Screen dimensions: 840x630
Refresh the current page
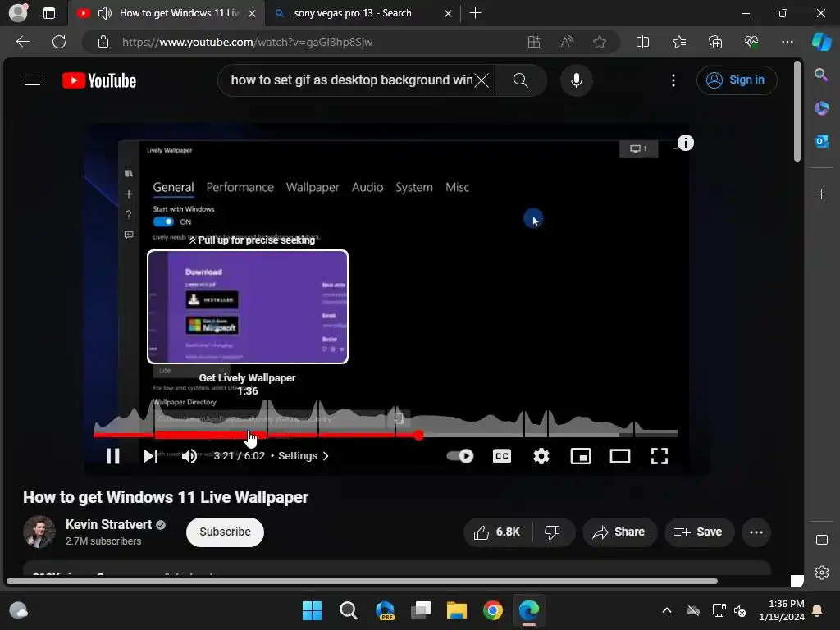coord(59,42)
